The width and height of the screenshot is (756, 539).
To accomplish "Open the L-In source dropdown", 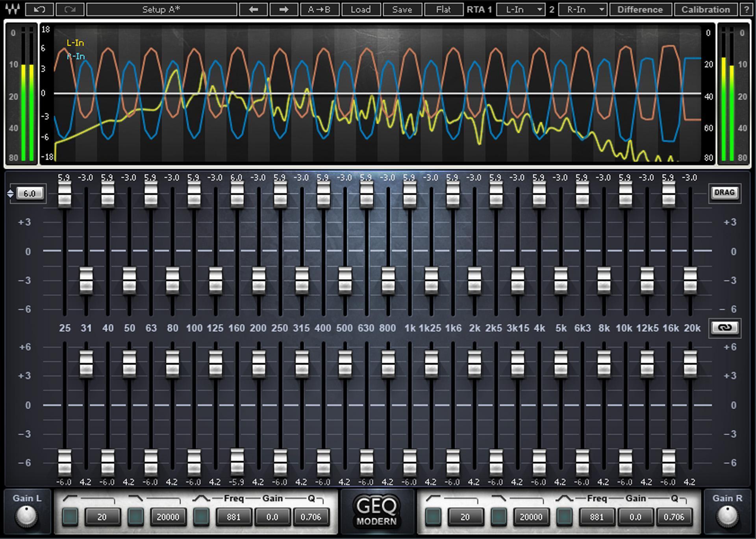I will pos(521,9).
